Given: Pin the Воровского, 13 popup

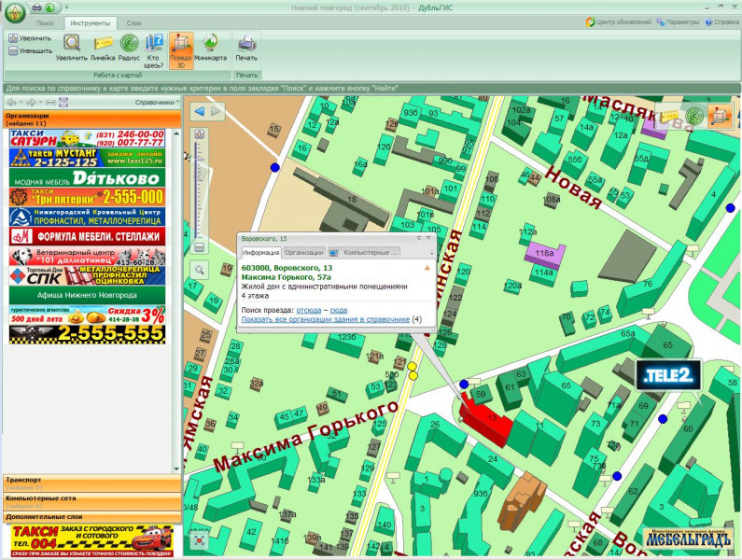Looking at the screenshot, I should pos(419,238).
